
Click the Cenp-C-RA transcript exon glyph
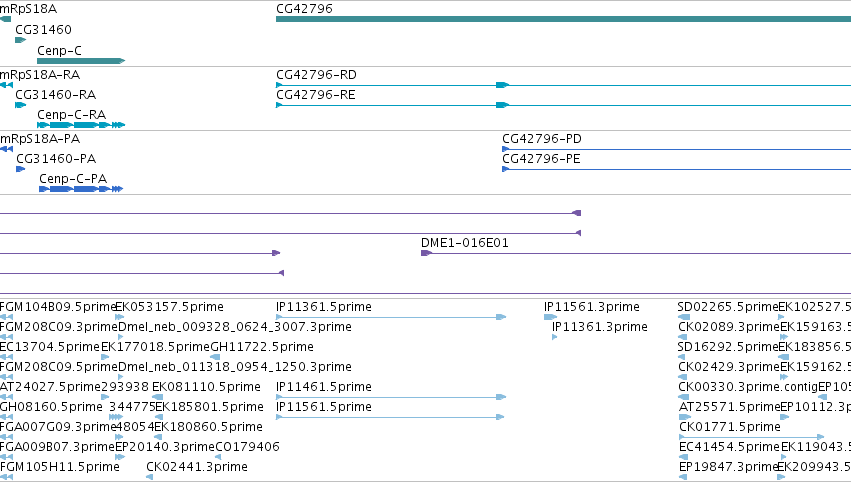tap(81, 125)
